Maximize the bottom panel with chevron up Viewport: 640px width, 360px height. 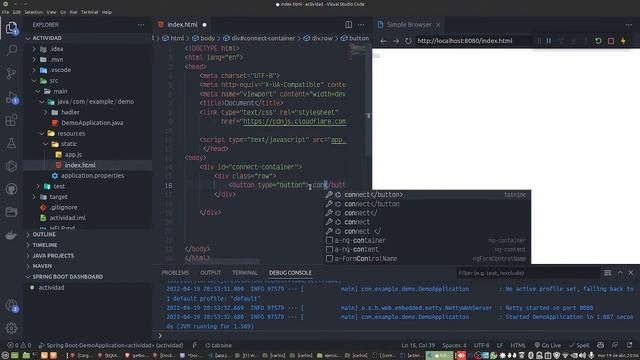point(620,273)
